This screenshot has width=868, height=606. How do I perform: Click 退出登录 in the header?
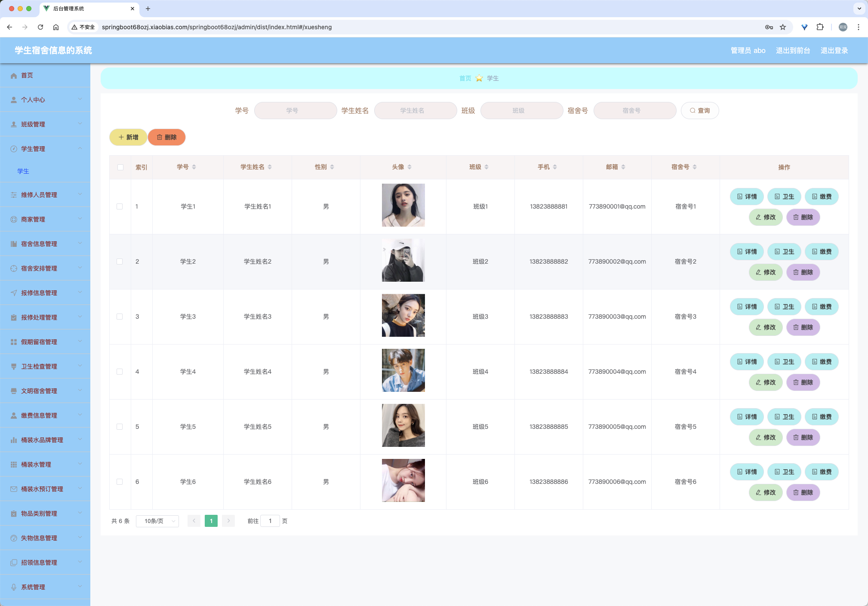pos(834,51)
